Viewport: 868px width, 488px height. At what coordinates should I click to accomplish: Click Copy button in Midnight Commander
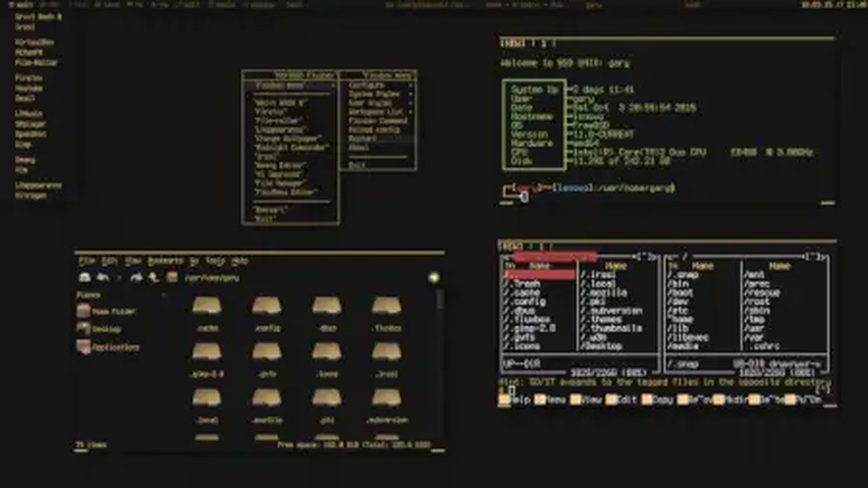[x=658, y=400]
